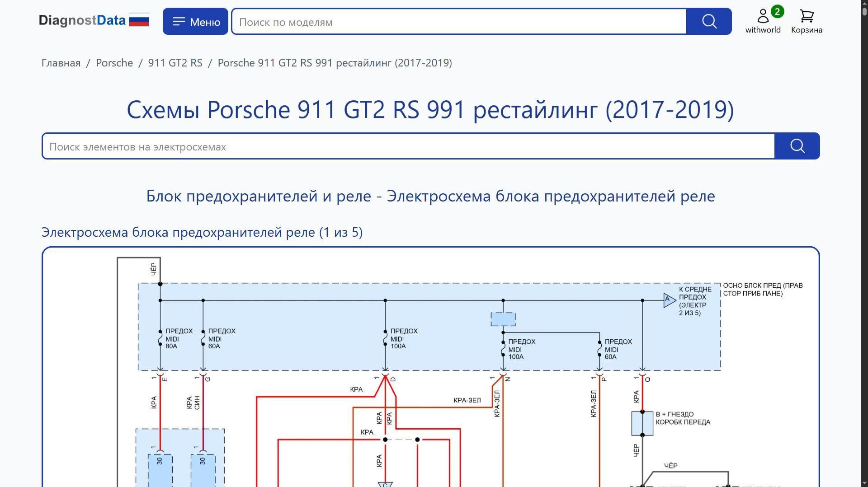Click 'Электросхема блока предохранителей реле (1 из 5)' title

(202, 232)
